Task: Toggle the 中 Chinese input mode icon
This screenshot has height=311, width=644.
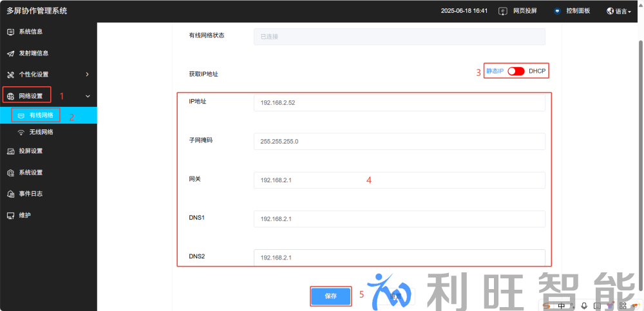Action: click(562, 306)
